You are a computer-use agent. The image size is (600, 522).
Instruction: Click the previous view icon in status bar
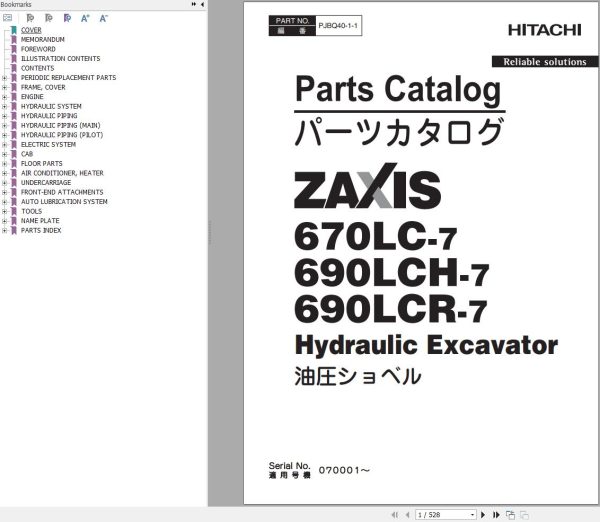(510, 515)
